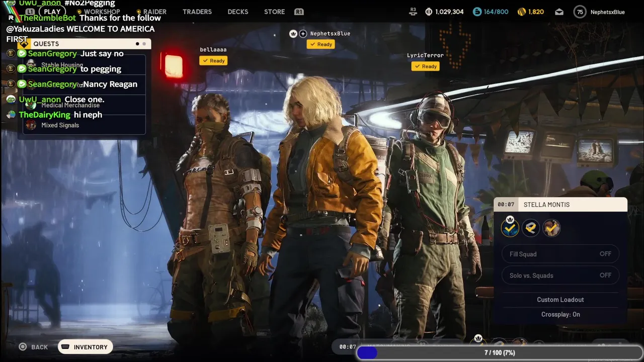Click the touchpad icon on INVENTORY button
Screen dimensions: 644x362
(65, 346)
